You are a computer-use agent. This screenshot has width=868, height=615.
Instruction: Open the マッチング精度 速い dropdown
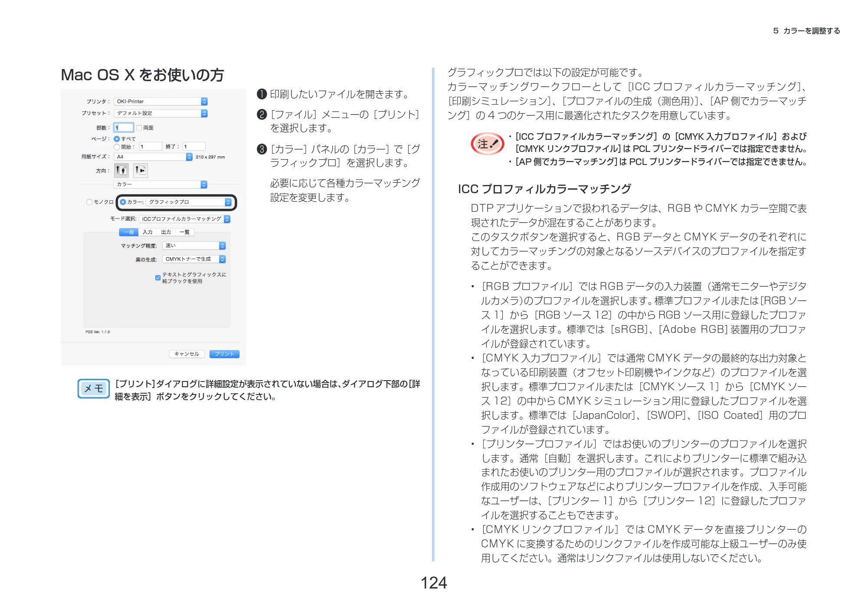click(x=194, y=246)
